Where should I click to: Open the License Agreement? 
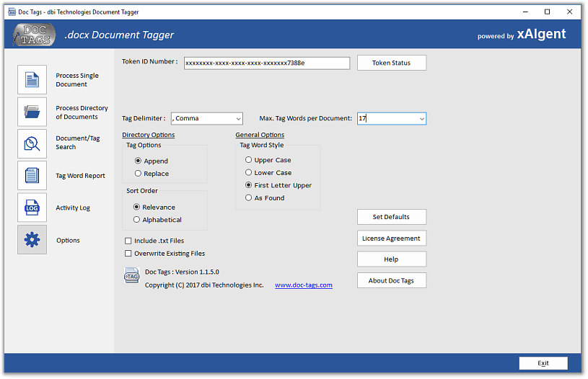[391, 238]
